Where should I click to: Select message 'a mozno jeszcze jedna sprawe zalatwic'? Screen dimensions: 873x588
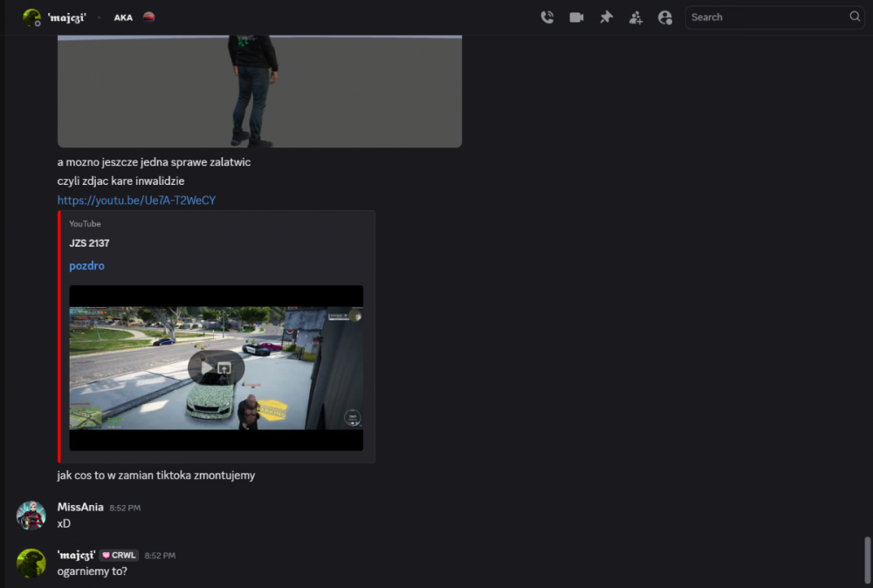(x=155, y=162)
